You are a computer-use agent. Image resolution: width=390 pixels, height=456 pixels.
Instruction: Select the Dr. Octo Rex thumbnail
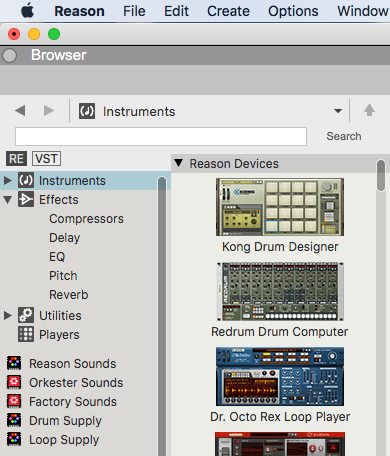click(280, 376)
